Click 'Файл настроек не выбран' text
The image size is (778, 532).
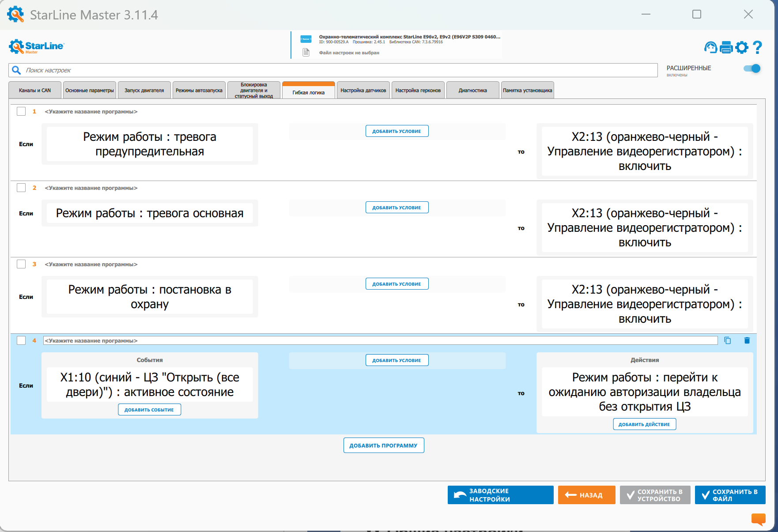(x=349, y=53)
